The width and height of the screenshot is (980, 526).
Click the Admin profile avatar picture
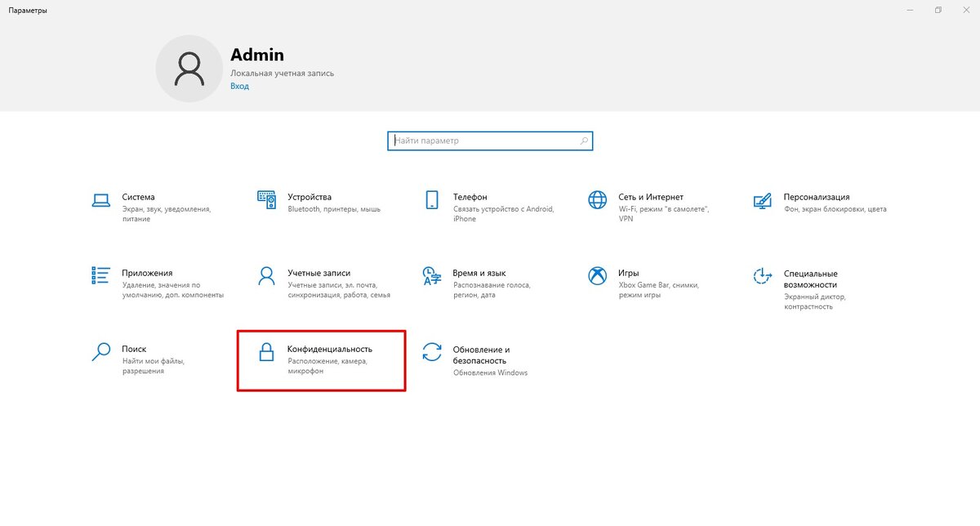pos(189,69)
